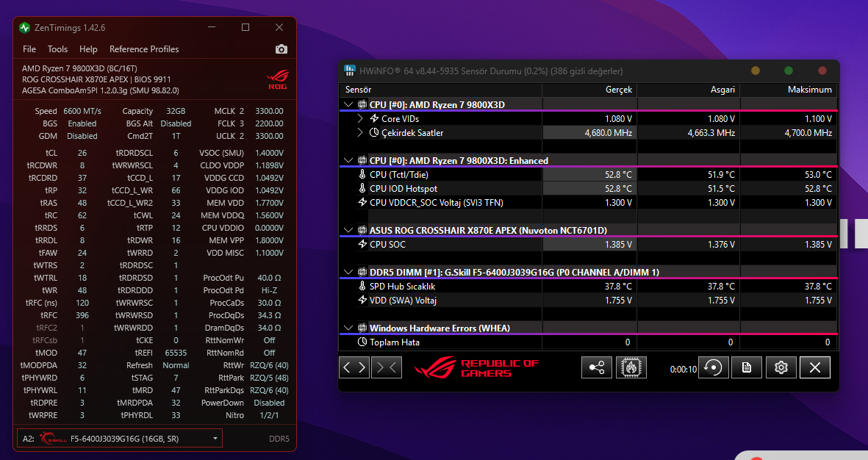The width and height of the screenshot is (868, 460).
Task: Collapse the CPU [#0] AMD Ryzen 7 9800X3D group
Action: (x=348, y=104)
